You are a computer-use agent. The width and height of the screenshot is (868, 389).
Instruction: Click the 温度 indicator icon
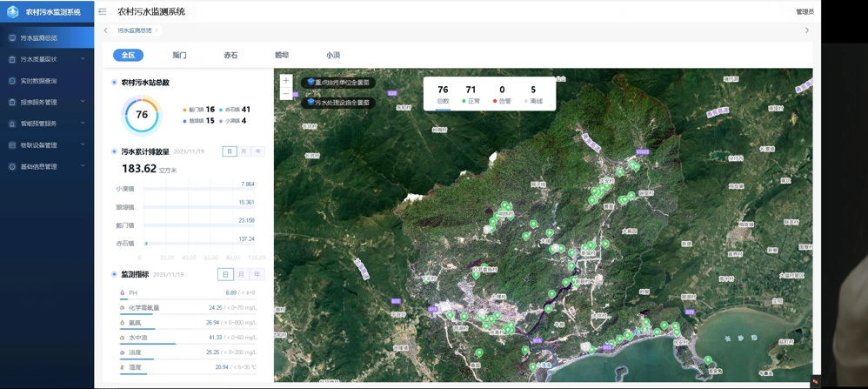[123, 367]
